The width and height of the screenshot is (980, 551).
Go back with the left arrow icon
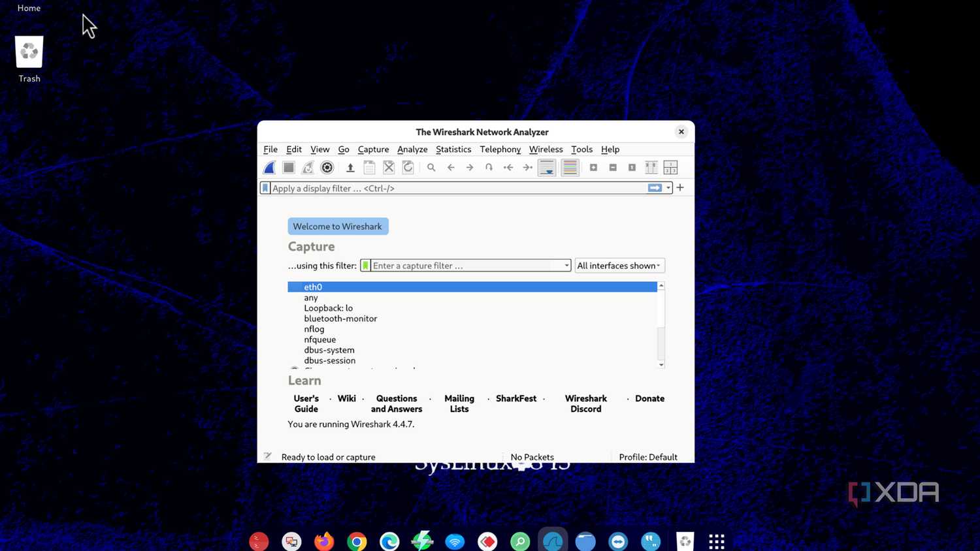tap(451, 168)
